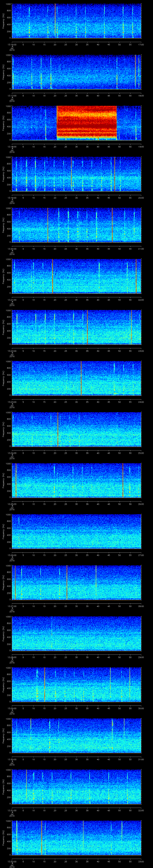This screenshot has height=868, width=153.
Task: Click the Frequency (Hz) axis label of the 13:16:00 panel
Action: [x=3, y=21]
